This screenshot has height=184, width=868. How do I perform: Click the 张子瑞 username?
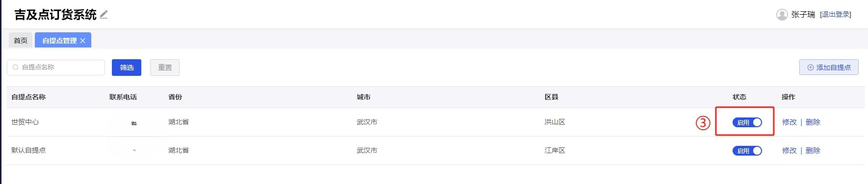803,15
